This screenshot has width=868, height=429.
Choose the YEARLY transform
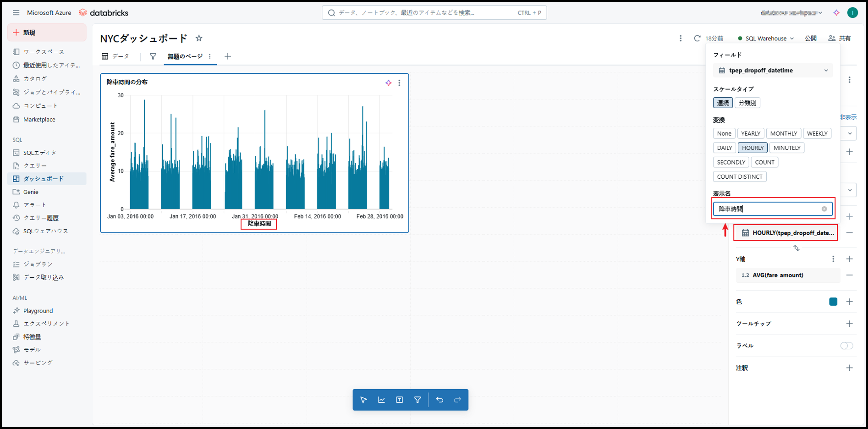(751, 133)
